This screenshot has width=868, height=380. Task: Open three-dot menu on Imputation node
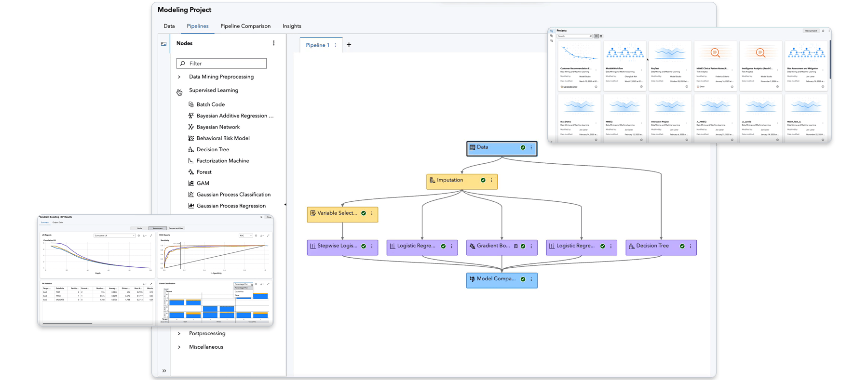[491, 181]
